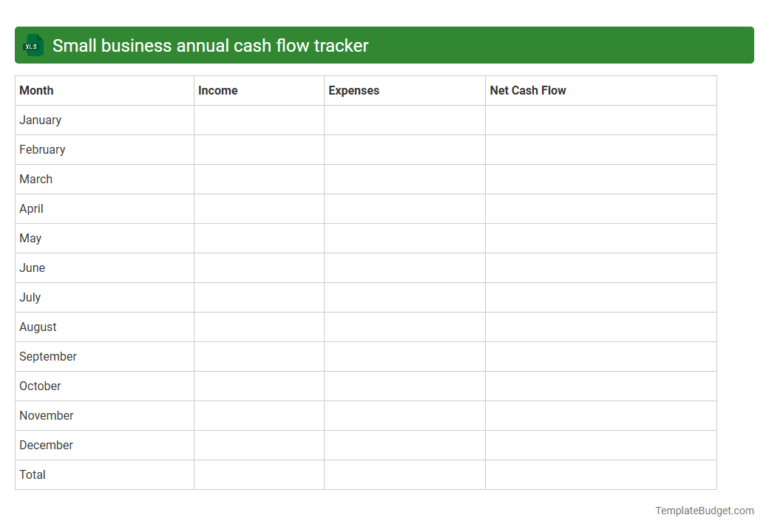Select the Net Cash Flow cell for August
Viewport: 769px width, 532px height.
600,327
